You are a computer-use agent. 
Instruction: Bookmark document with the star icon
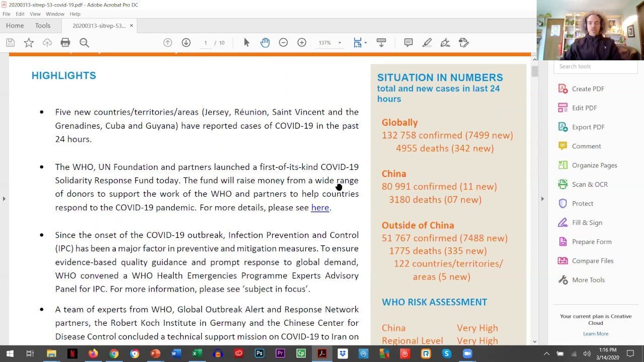[x=29, y=43]
